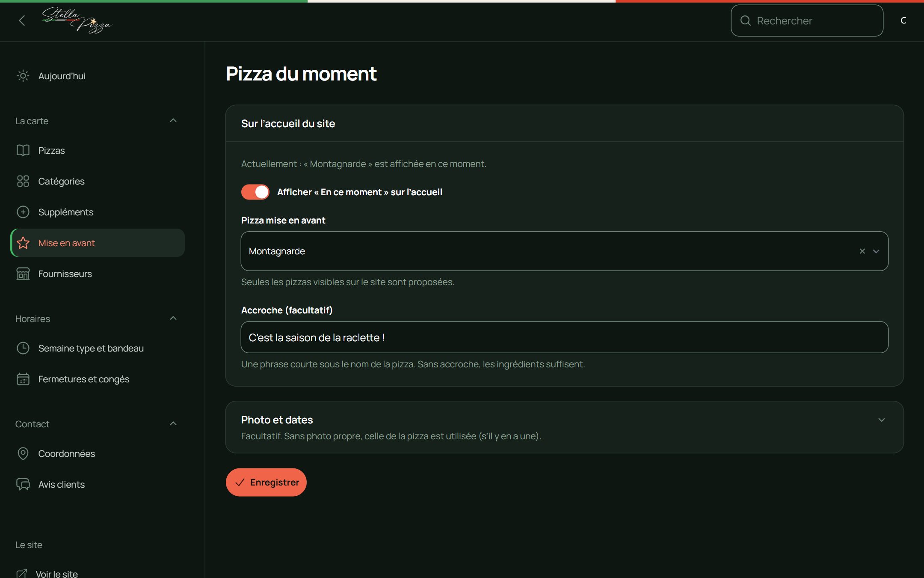The width and height of the screenshot is (924, 578).
Task: Click the Enregistrer button
Action: coord(266,483)
